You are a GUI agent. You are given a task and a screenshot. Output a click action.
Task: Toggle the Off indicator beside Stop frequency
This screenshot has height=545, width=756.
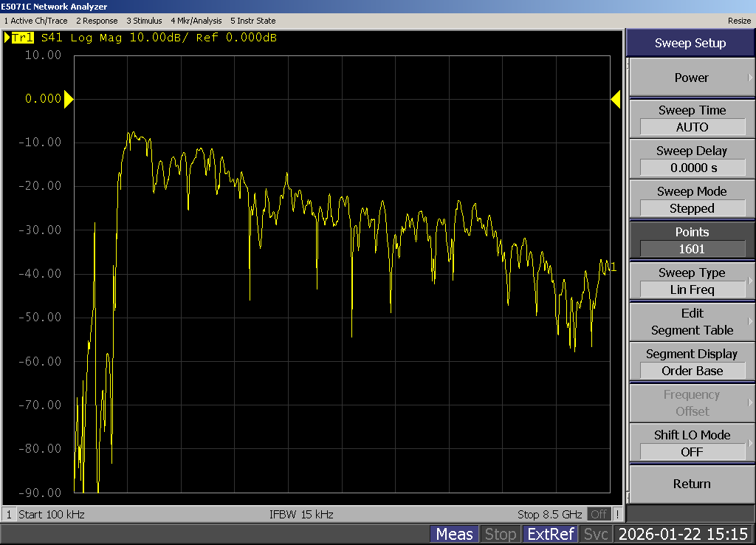point(599,514)
